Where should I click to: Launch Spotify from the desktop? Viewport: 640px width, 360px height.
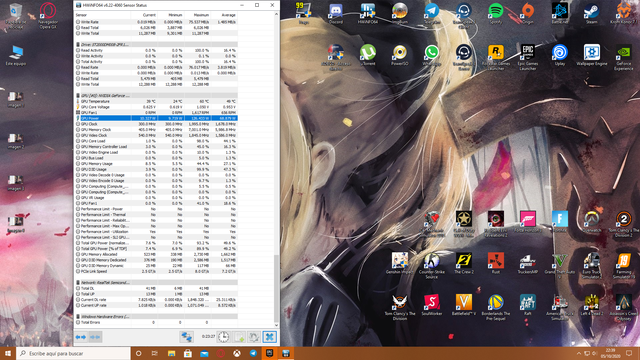[496, 13]
